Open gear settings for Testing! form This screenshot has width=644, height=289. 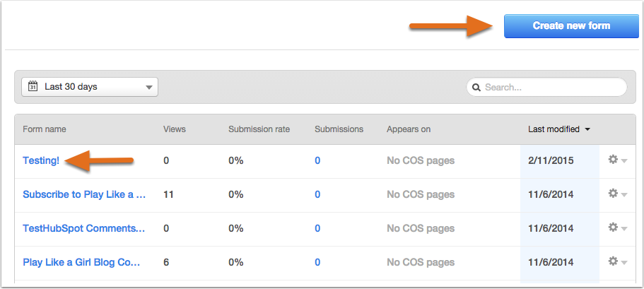pyautogui.click(x=617, y=160)
